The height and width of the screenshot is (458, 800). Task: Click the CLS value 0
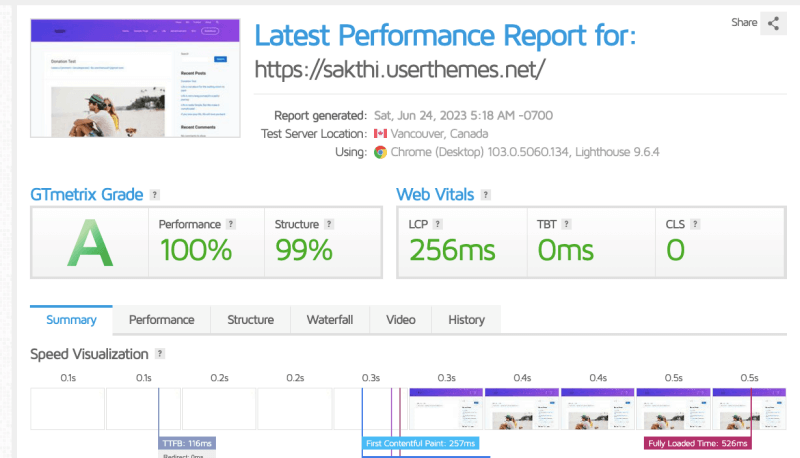click(x=676, y=250)
